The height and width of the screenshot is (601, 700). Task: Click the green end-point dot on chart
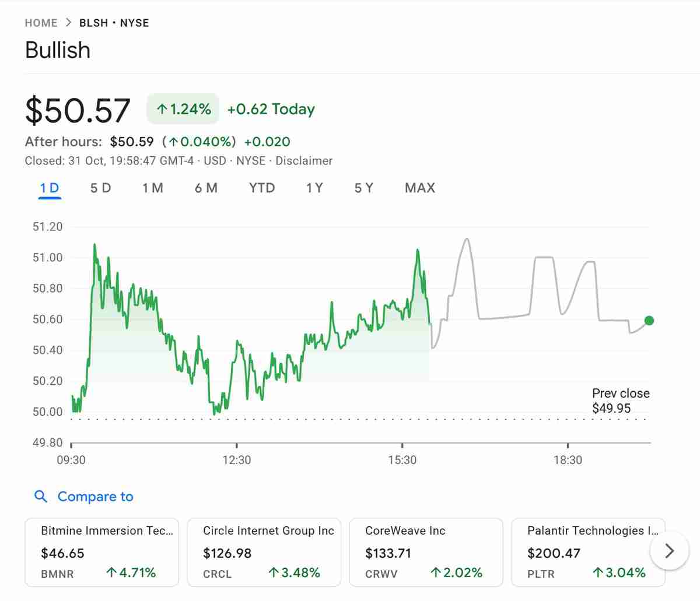649,320
